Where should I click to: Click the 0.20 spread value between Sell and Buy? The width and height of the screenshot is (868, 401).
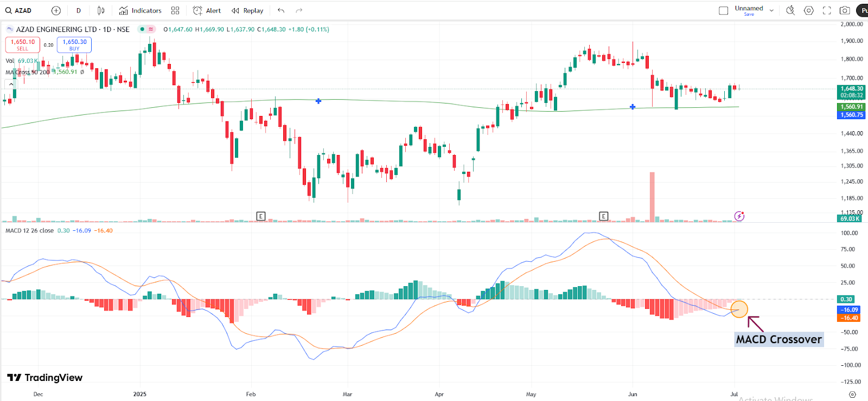[48, 45]
